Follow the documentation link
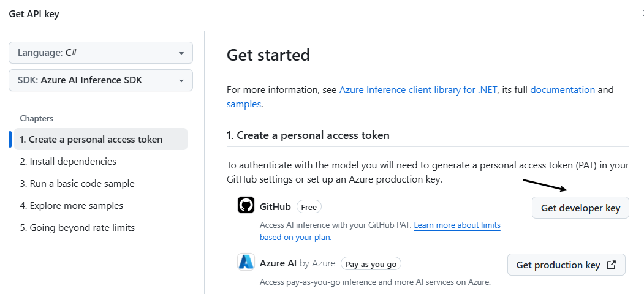The width and height of the screenshot is (644, 294). click(563, 90)
